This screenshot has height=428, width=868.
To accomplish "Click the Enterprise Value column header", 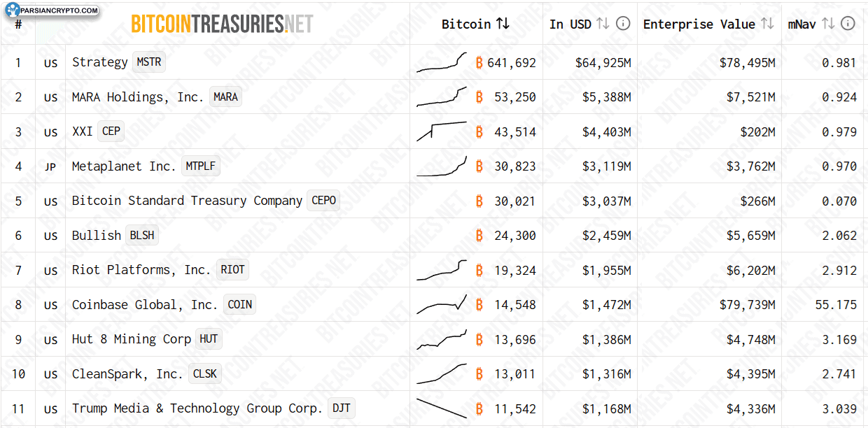I will pyautogui.click(x=699, y=24).
